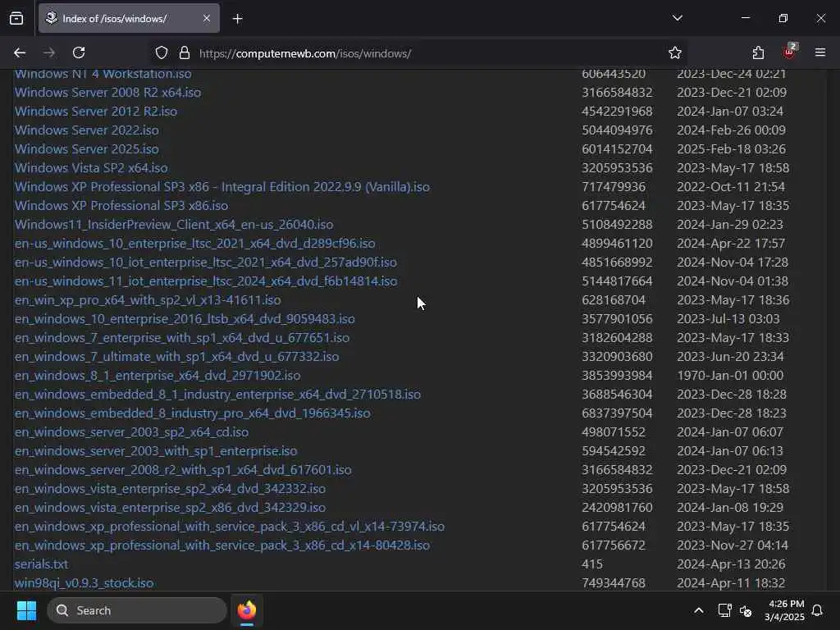Viewport: 840px width, 630px height.
Task: Open the taskbar clock and date
Action: tap(785, 610)
